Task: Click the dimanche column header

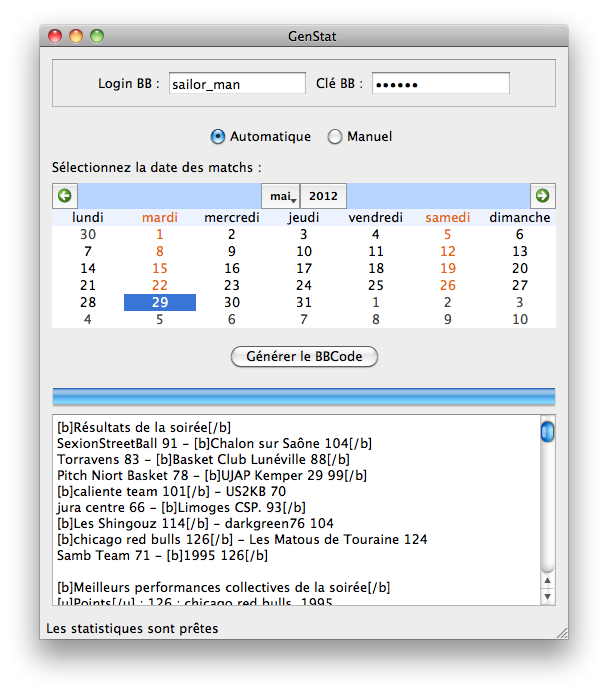Action: (x=520, y=217)
